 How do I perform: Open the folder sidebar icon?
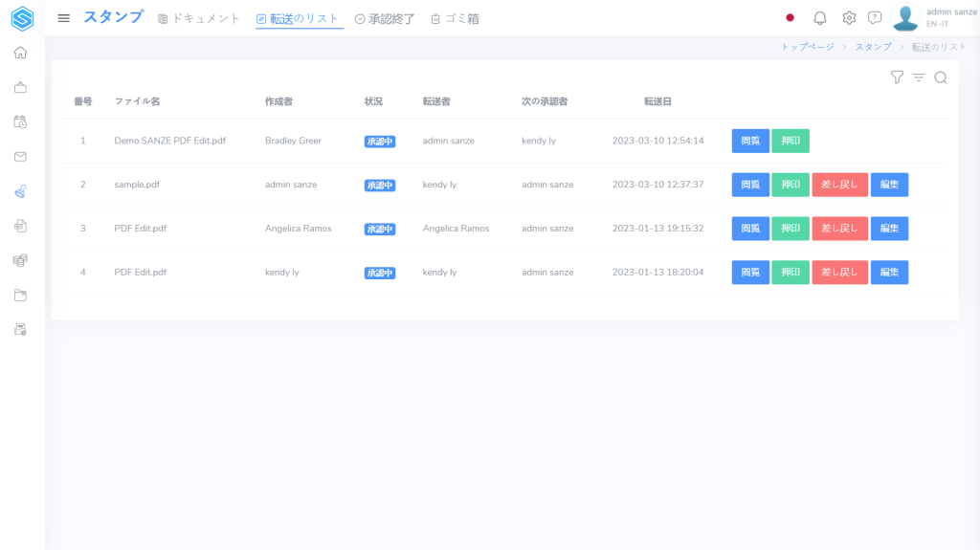pyautogui.click(x=21, y=295)
